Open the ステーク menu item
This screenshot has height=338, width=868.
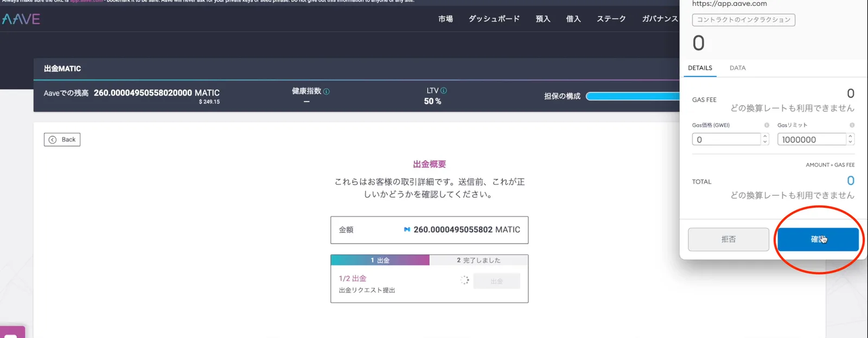pos(611,19)
